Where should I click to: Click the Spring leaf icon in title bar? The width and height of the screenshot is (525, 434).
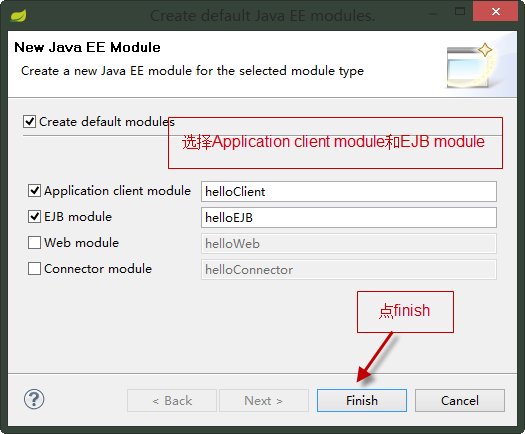18,16
